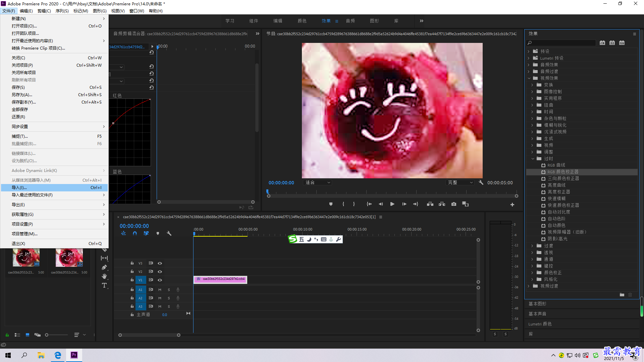Choose 保存(S) from File menu
This screenshot has height=362, width=644.
pyautogui.click(x=54, y=87)
